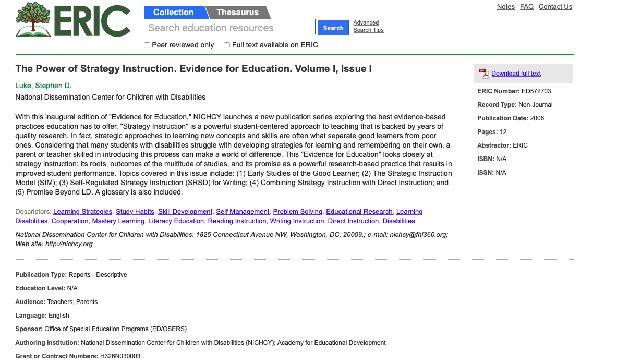Click the Publication Date 2006 text
Screen dimensions: 617x364
pyautogui.click(x=511, y=118)
